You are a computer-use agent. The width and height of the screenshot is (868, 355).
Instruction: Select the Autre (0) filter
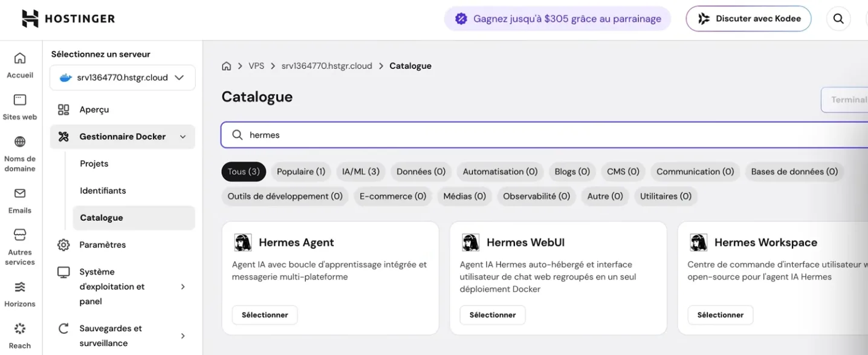pos(605,197)
